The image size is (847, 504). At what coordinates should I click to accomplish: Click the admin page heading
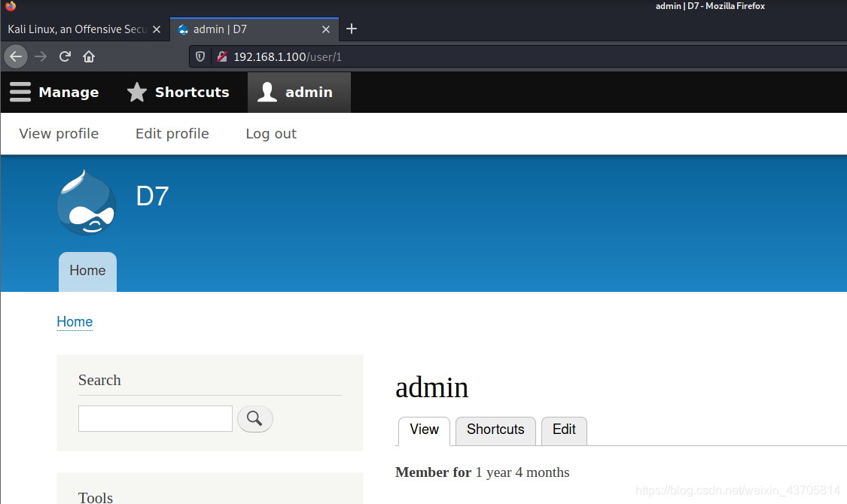pos(431,388)
